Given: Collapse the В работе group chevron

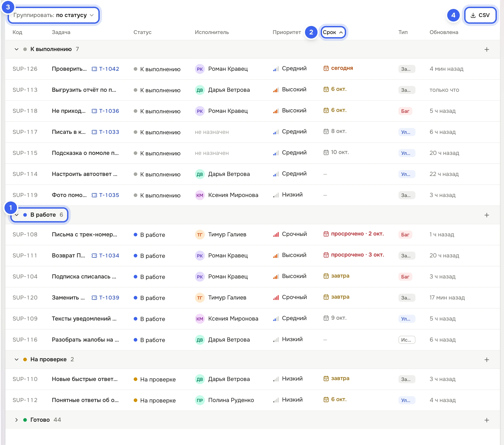Looking at the screenshot, I should (x=17, y=215).
